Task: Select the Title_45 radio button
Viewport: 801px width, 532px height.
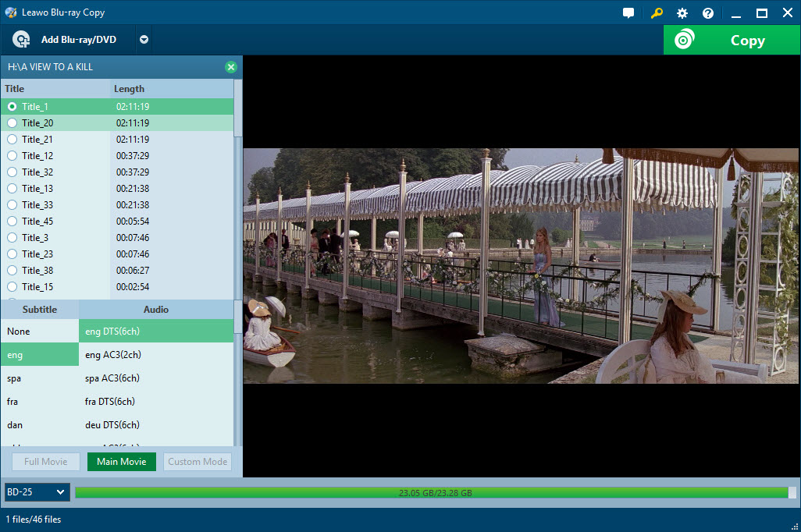Action: click(x=12, y=221)
